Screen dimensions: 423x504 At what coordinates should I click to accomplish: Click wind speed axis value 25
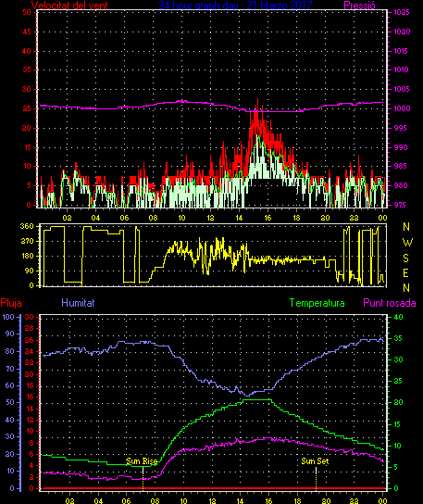click(x=27, y=108)
